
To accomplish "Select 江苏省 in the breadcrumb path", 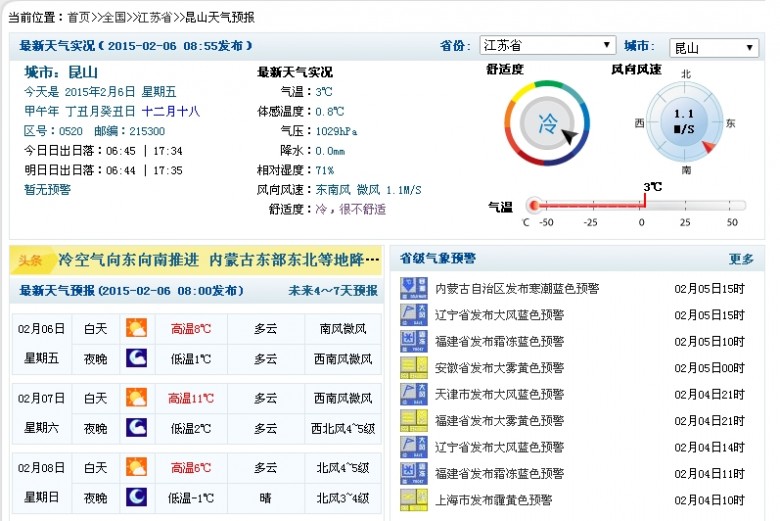I will (152, 17).
